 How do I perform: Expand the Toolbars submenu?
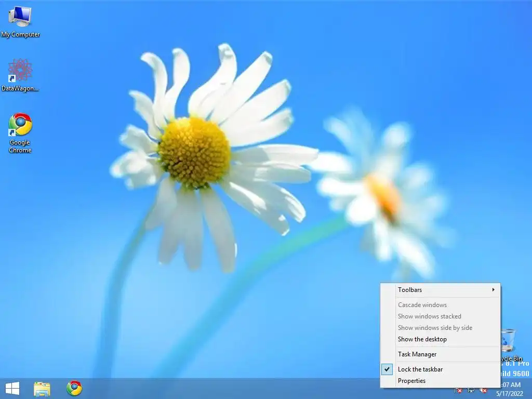pyautogui.click(x=440, y=290)
